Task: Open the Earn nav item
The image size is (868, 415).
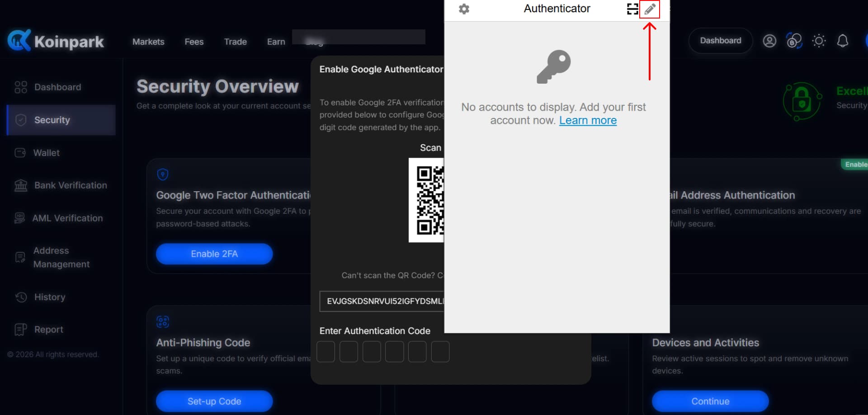Action: (276, 42)
